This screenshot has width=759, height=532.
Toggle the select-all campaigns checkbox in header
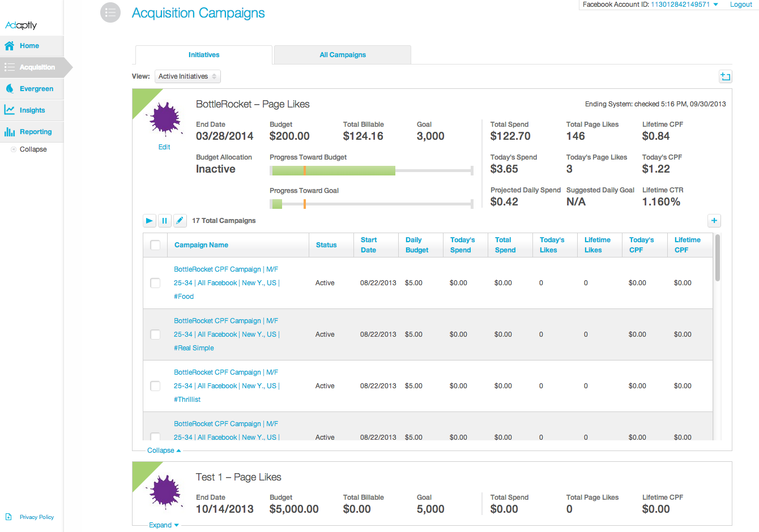click(155, 245)
